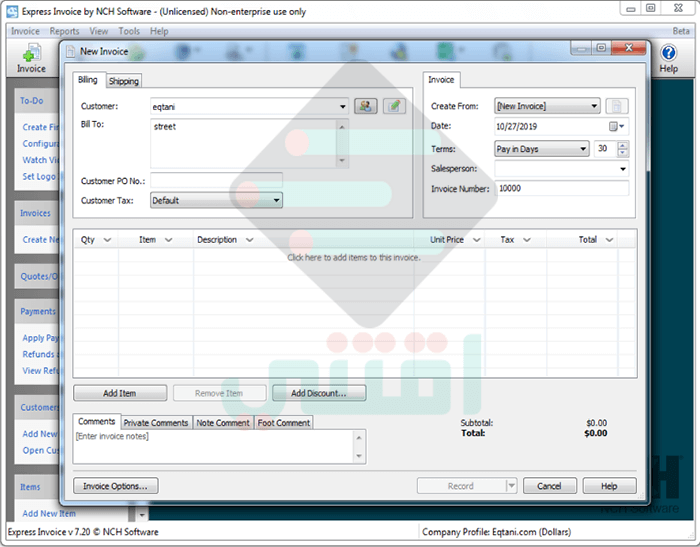
Task: Close the New Invoice dialog
Action: coord(629,48)
